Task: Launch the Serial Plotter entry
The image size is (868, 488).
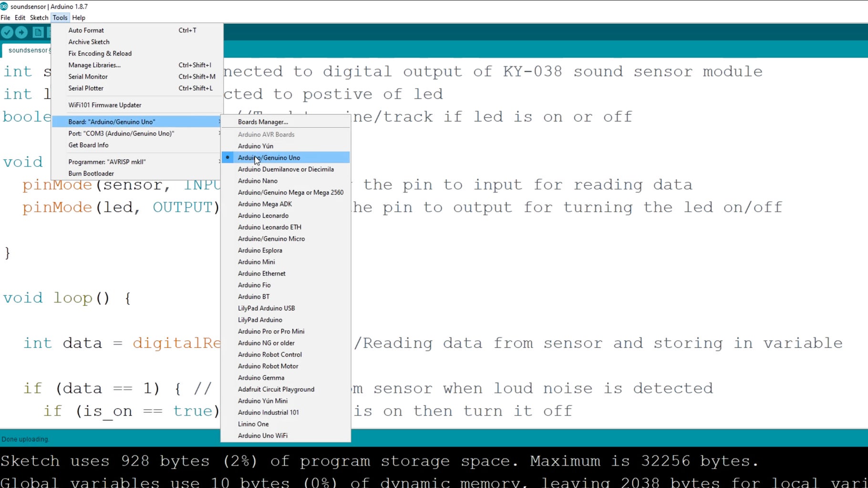Action: pyautogui.click(x=137, y=88)
